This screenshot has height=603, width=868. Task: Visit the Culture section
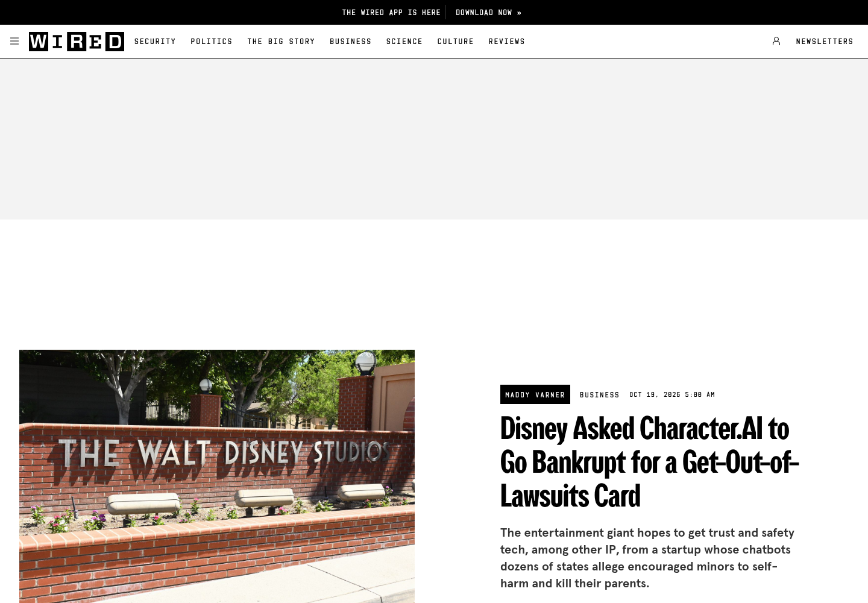(x=456, y=42)
